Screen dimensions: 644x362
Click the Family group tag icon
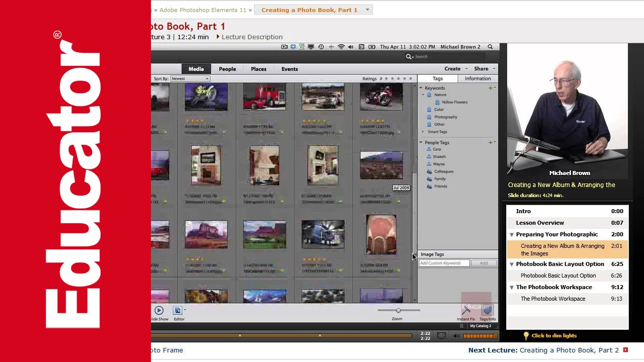(x=429, y=178)
